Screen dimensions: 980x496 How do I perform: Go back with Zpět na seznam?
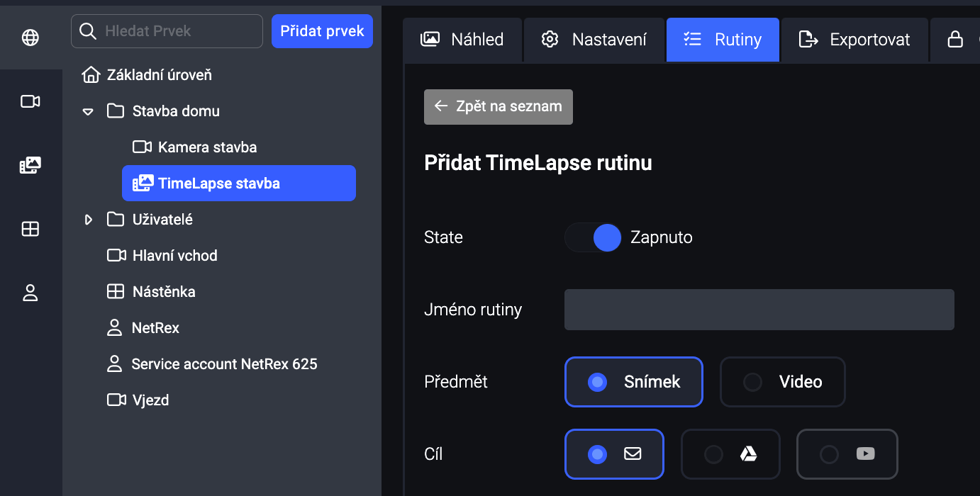(x=498, y=106)
